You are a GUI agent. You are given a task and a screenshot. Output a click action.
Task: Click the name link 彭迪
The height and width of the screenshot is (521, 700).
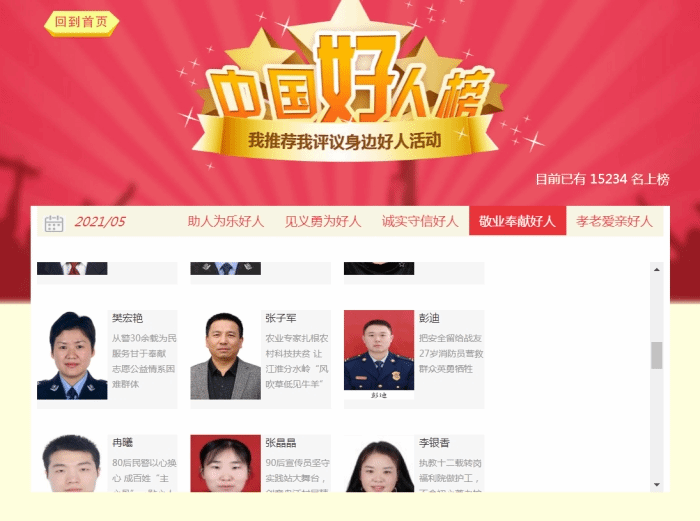point(429,318)
